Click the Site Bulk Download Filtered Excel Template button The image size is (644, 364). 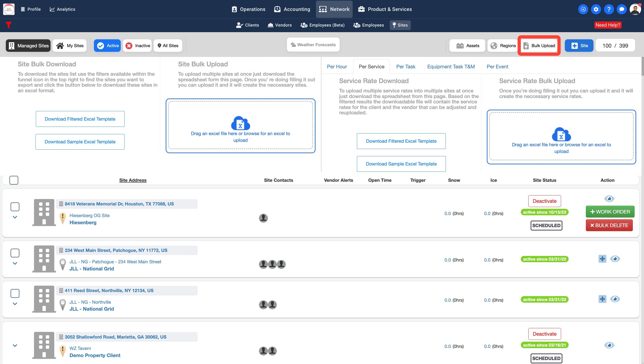click(x=80, y=119)
